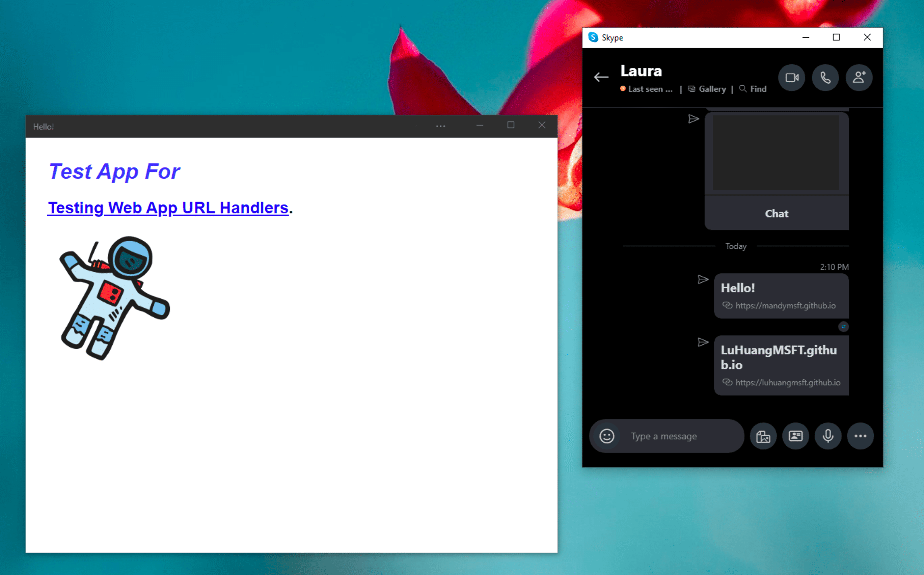
Task: Toggle the Hello app window overflow menu
Action: (440, 126)
